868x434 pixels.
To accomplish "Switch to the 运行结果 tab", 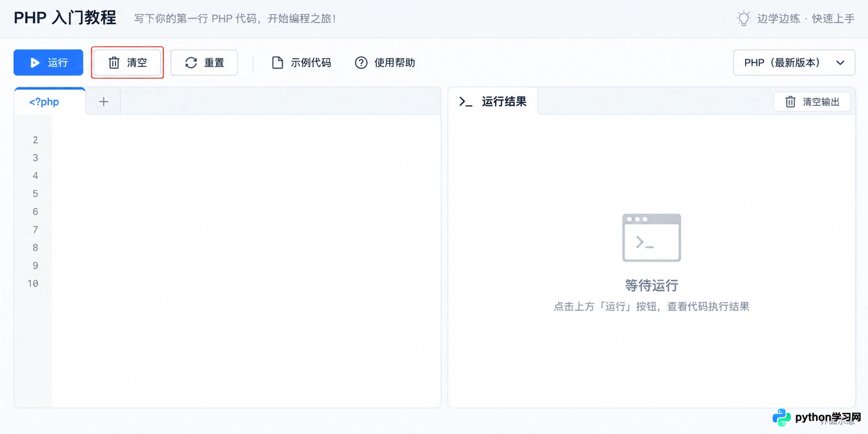I will click(492, 101).
